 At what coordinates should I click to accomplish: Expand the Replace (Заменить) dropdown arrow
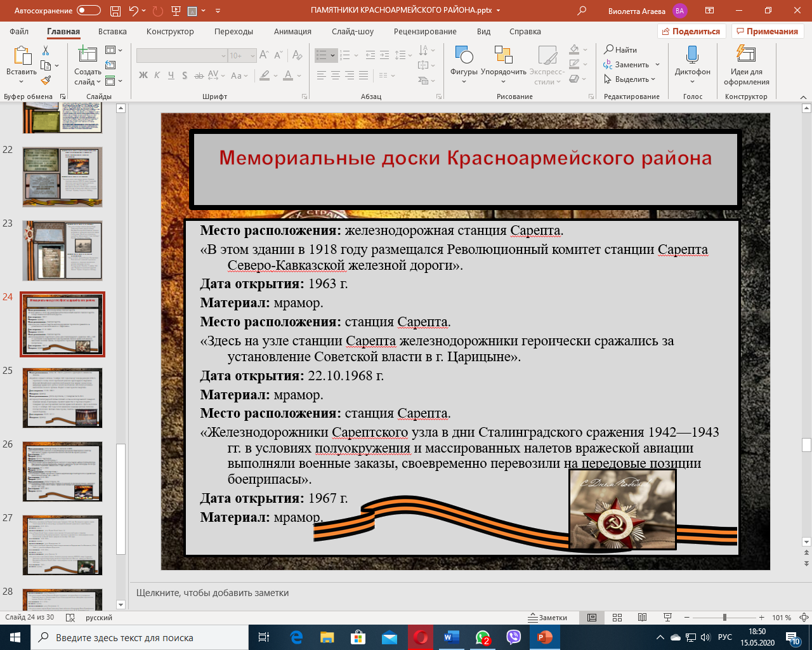pyautogui.click(x=657, y=65)
